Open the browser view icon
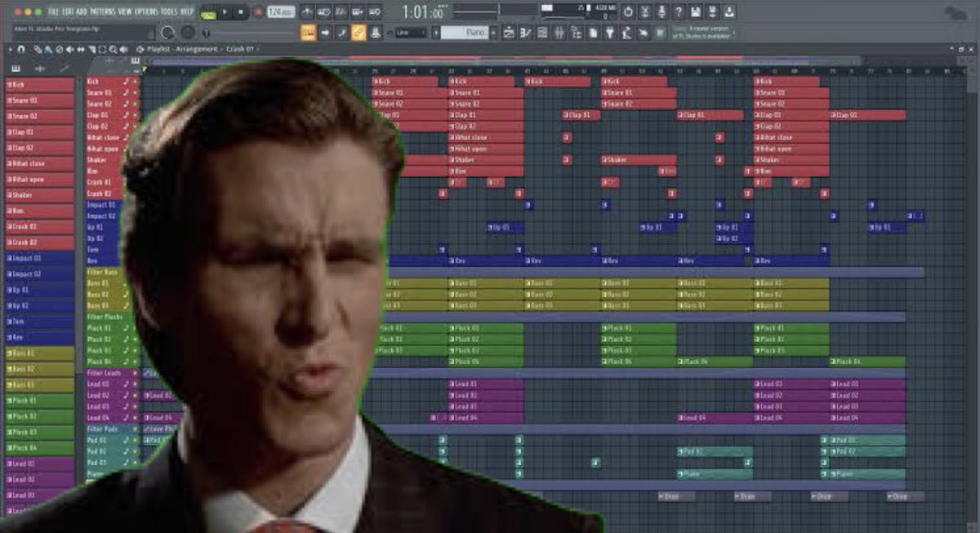 click(x=577, y=33)
